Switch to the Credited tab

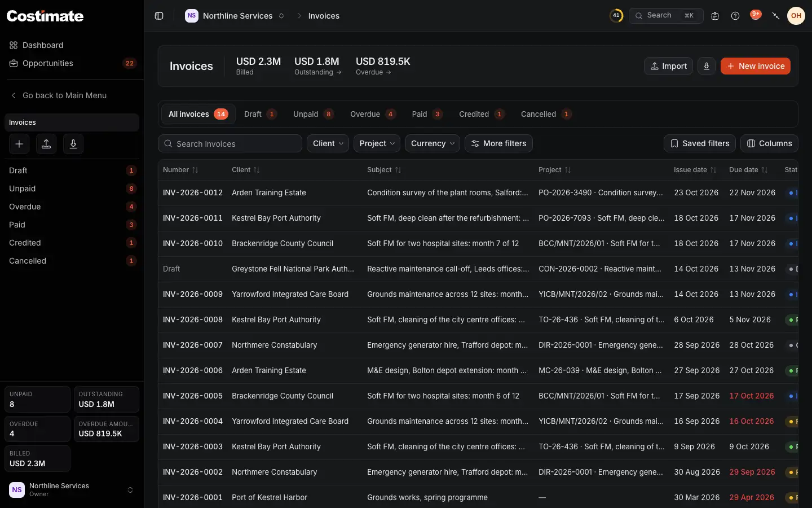(481, 114)
